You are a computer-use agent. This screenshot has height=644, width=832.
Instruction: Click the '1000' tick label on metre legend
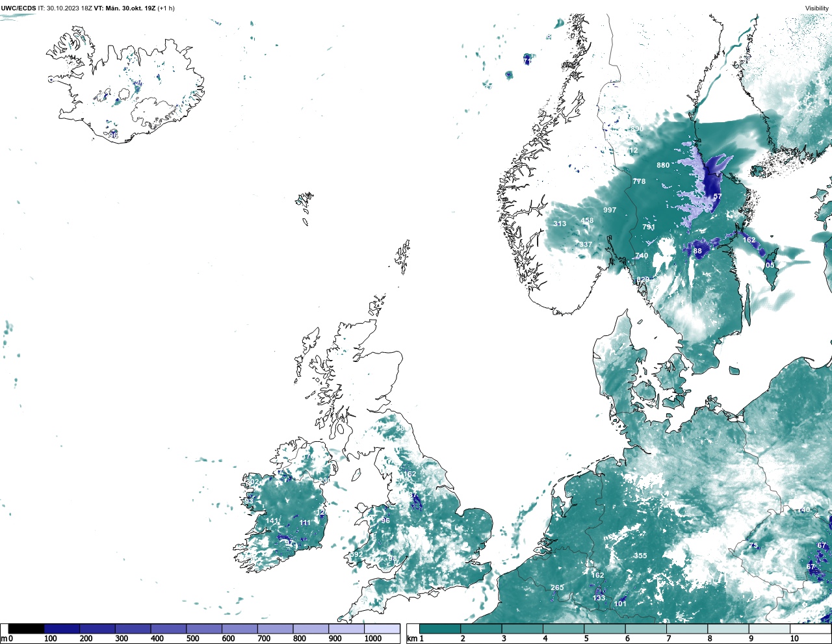click(x=373, y=639)
